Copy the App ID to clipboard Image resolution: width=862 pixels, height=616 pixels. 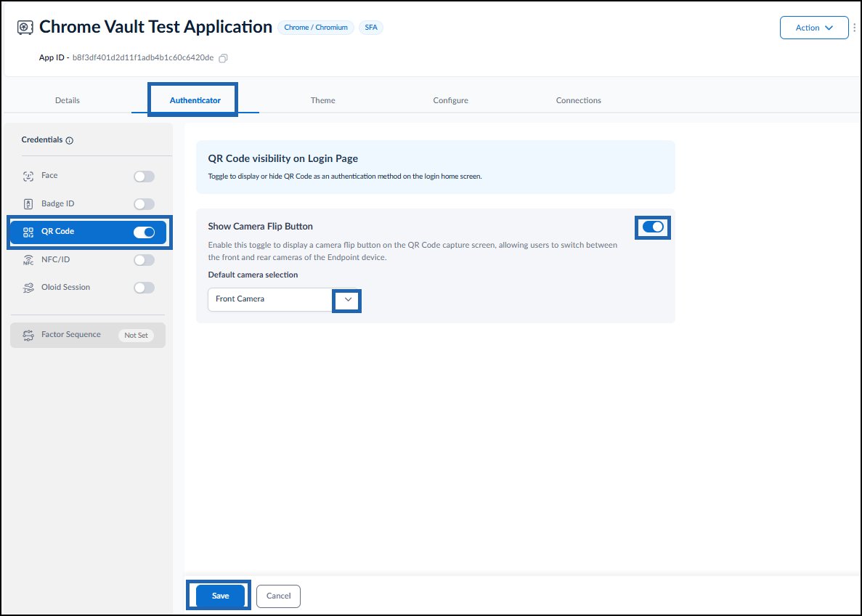tap(223, 58)
